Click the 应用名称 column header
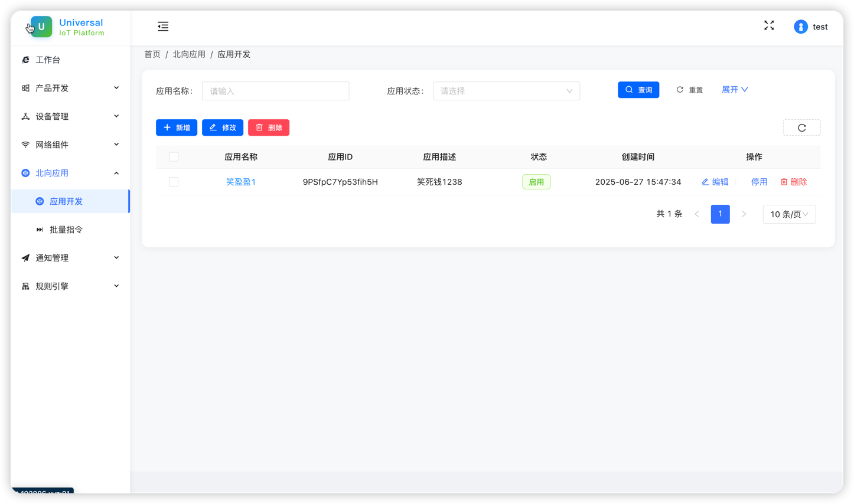The width and height of the screenshot is (854, 504). [241, 157]
